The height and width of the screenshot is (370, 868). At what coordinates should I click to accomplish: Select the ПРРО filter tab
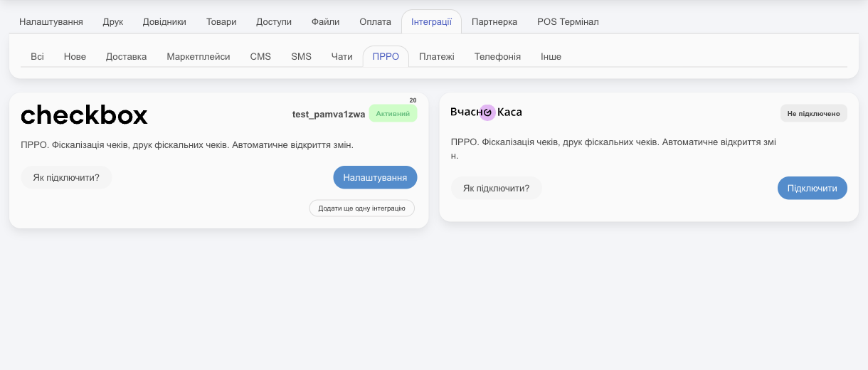[386, 57]
